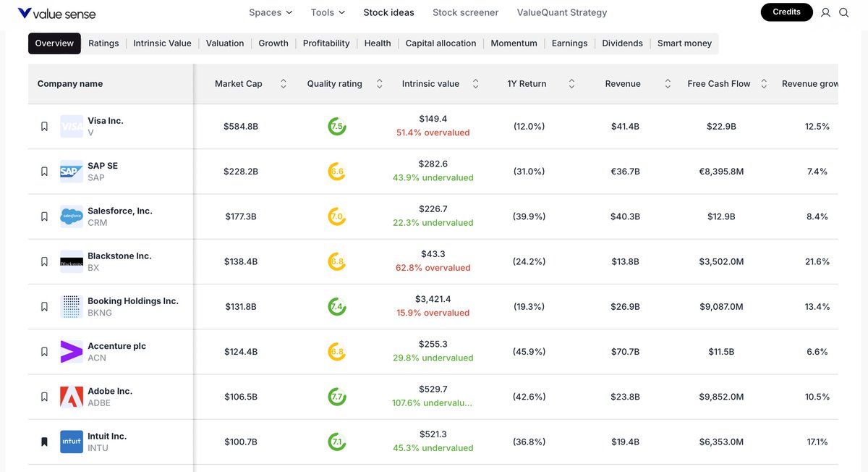The width and height of the screenshot is (868, 472).
Task: Switch to the Smart money tab
Action: click(684, 43)
